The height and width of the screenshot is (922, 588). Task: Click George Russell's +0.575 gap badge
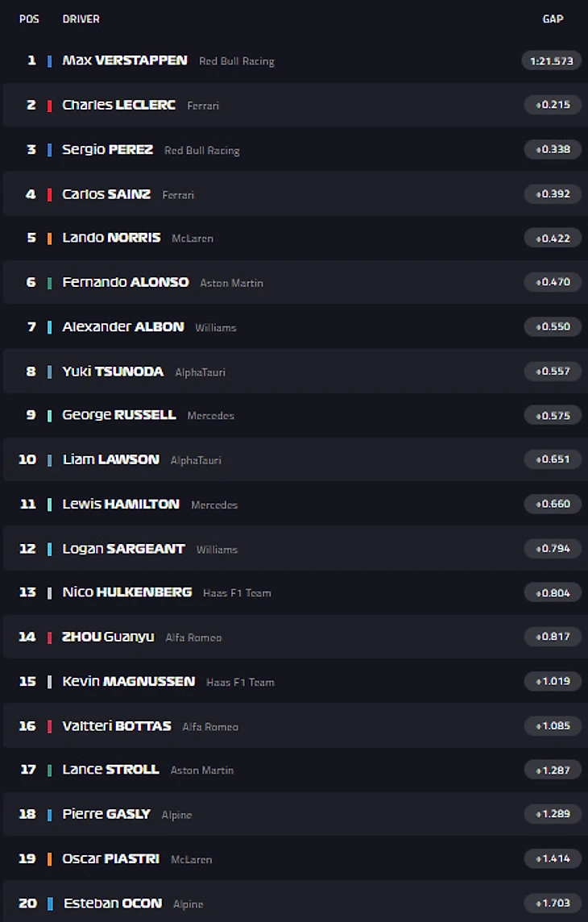553,416
